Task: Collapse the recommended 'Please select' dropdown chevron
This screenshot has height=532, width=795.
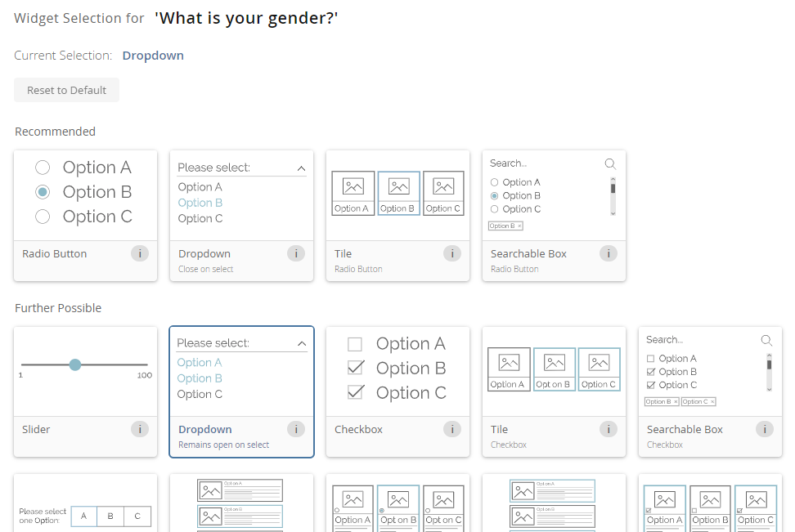Action: [x=301, y=168]
